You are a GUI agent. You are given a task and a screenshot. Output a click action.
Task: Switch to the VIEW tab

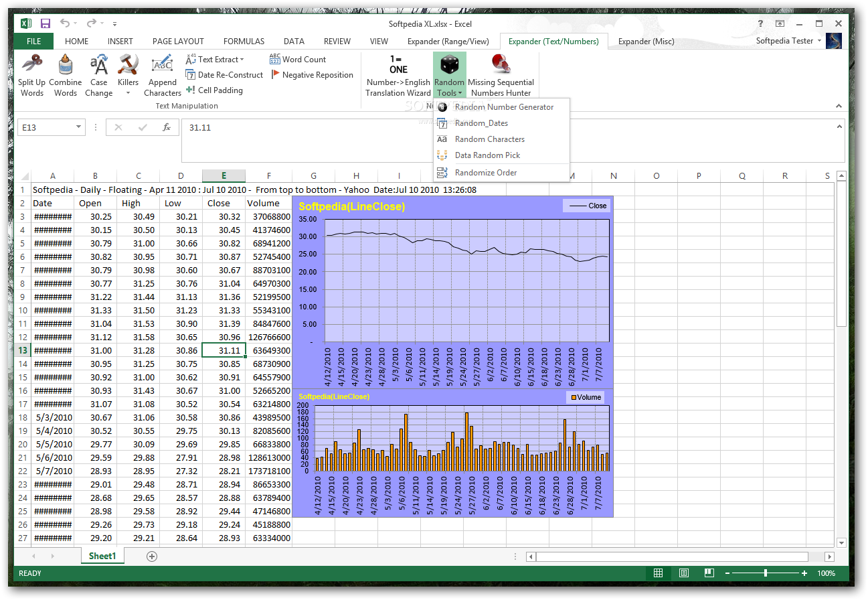(x=379, y=42)
